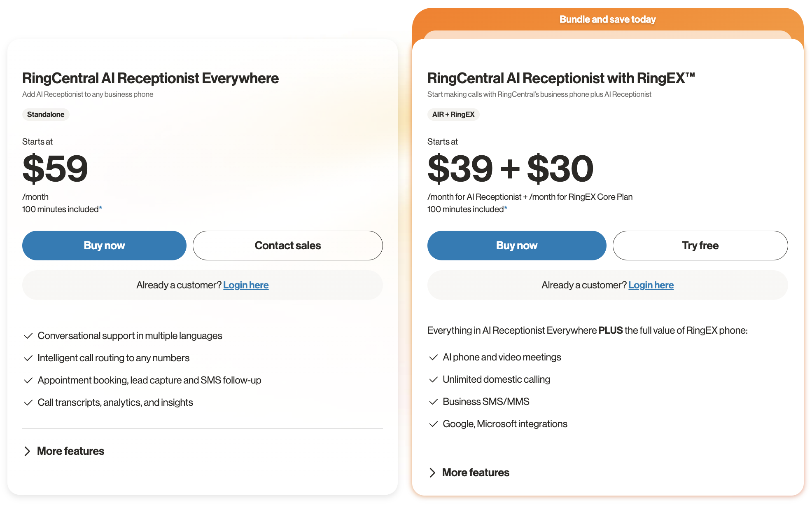Click checkmark beside Google, Microsoft integrations
This screenshot has height=510, width=812.
coord(434,424)
